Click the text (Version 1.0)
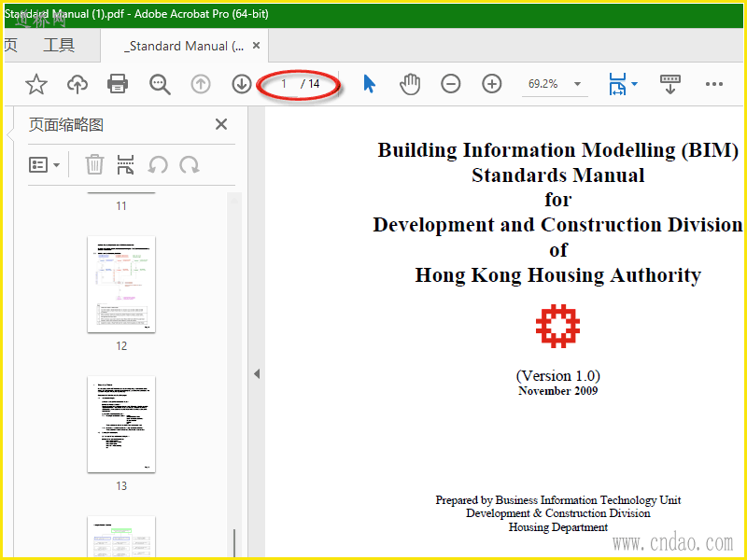 pyautogui.click(x=557, y=376)
